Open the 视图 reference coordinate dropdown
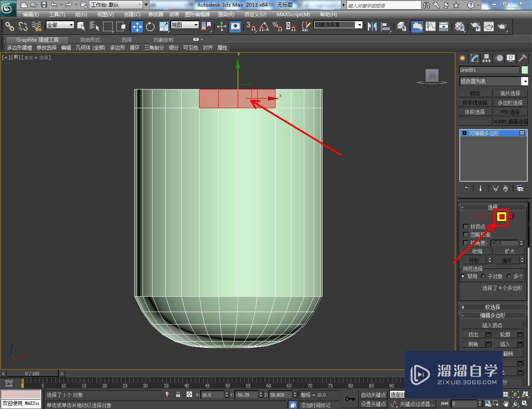The width and height of the screenshot is (532, 409). (x=185, y=25)
